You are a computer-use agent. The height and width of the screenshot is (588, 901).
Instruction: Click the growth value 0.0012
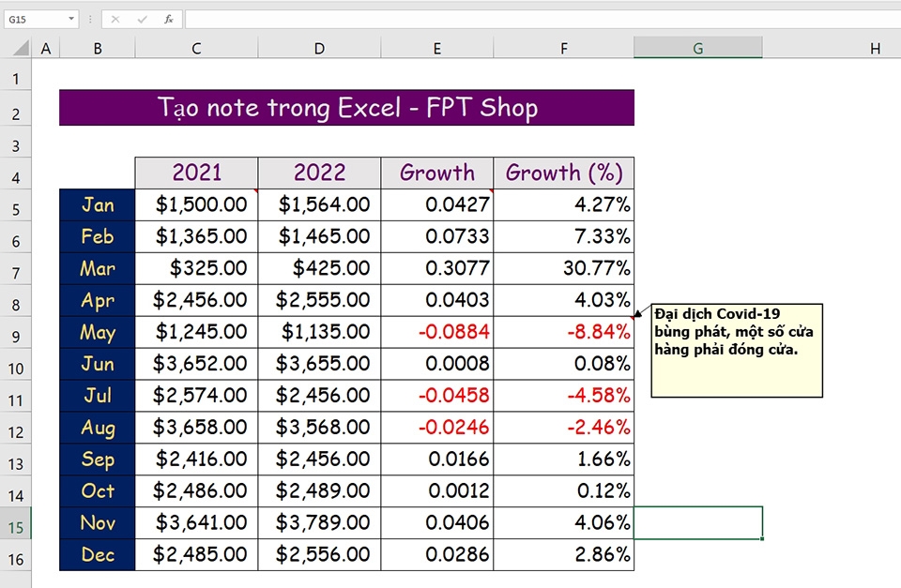click(x=437, y=491)
